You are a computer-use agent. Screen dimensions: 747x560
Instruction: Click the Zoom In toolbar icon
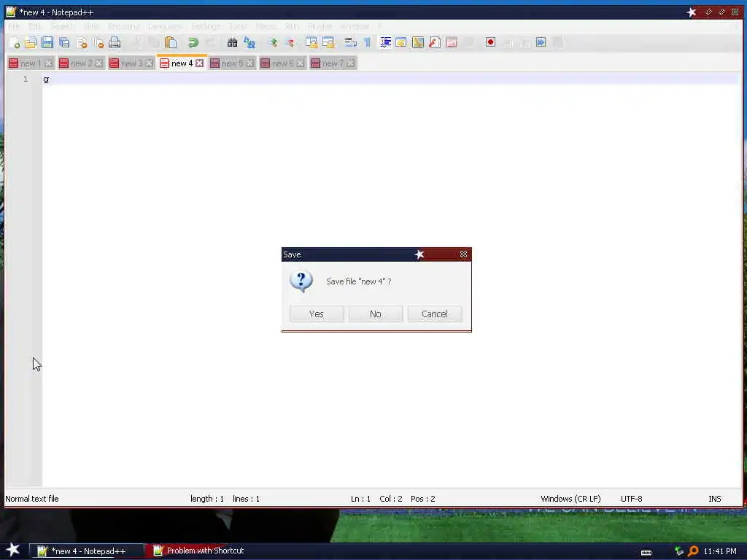[273, 43]
